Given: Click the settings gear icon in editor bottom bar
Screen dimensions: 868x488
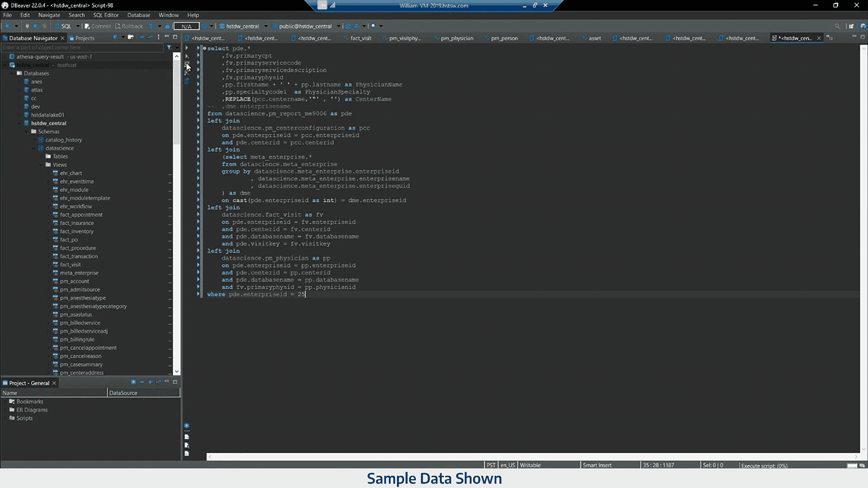Looking at the screenshot, I should [186, 426].
